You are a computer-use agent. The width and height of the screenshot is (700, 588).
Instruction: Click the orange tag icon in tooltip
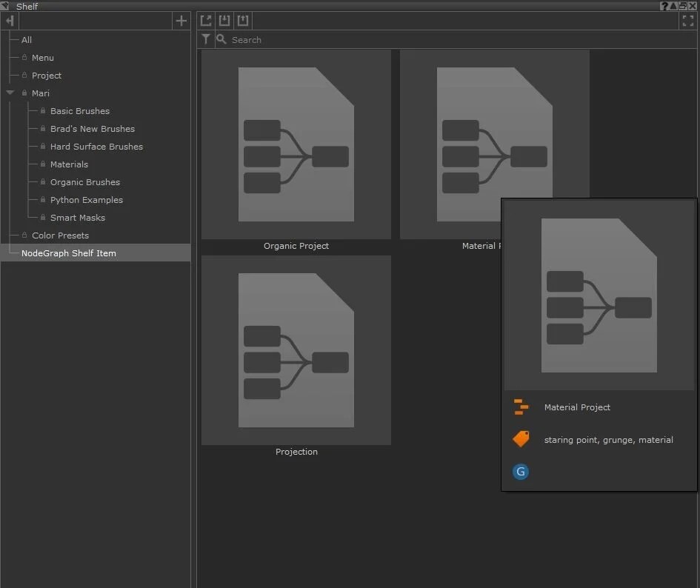521,439
